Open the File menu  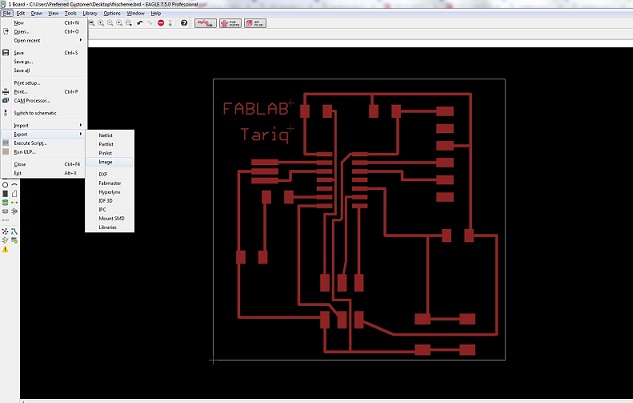point(7,13)
